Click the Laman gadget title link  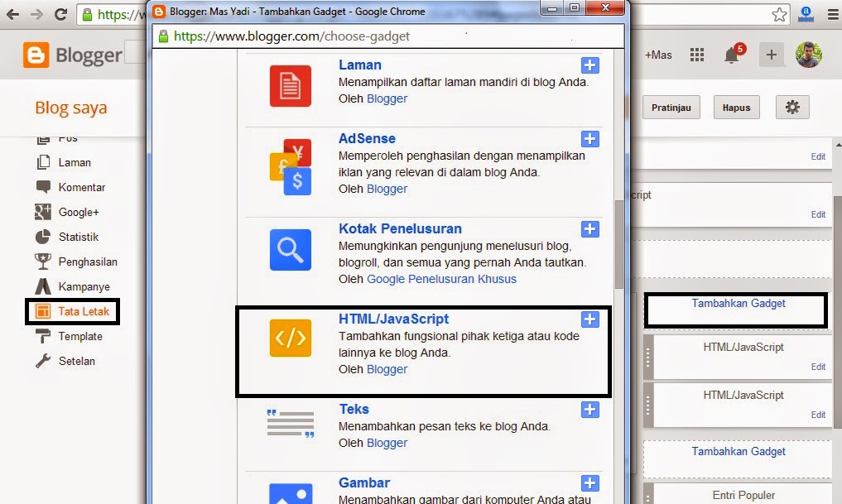[x=360, y=65]
